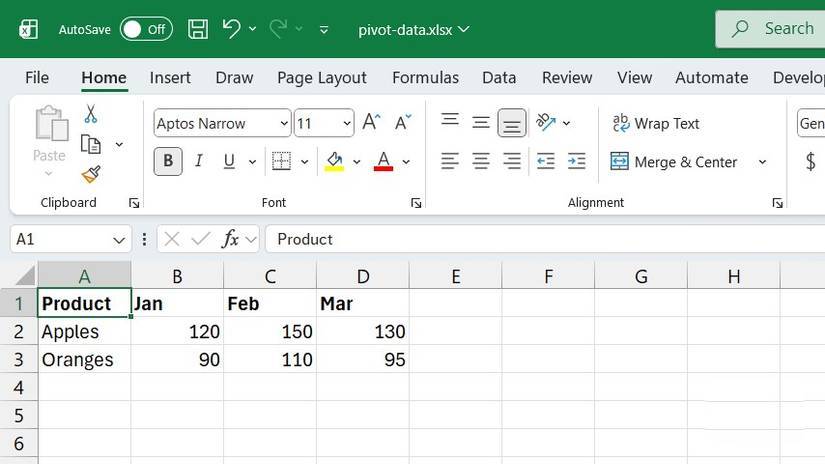
Task: Open the Alignment dialog launcher
Action: click(778, 203)
